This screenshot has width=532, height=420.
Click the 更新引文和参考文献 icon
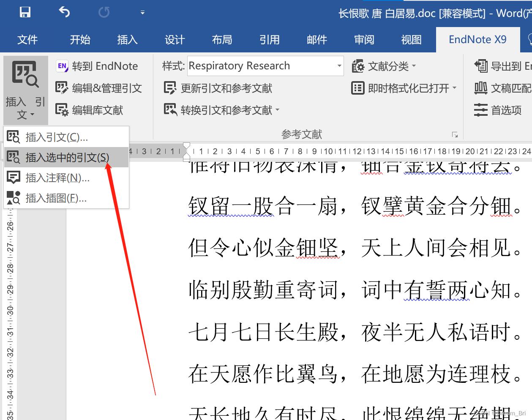pyautogui.click(x=170, y=88)
